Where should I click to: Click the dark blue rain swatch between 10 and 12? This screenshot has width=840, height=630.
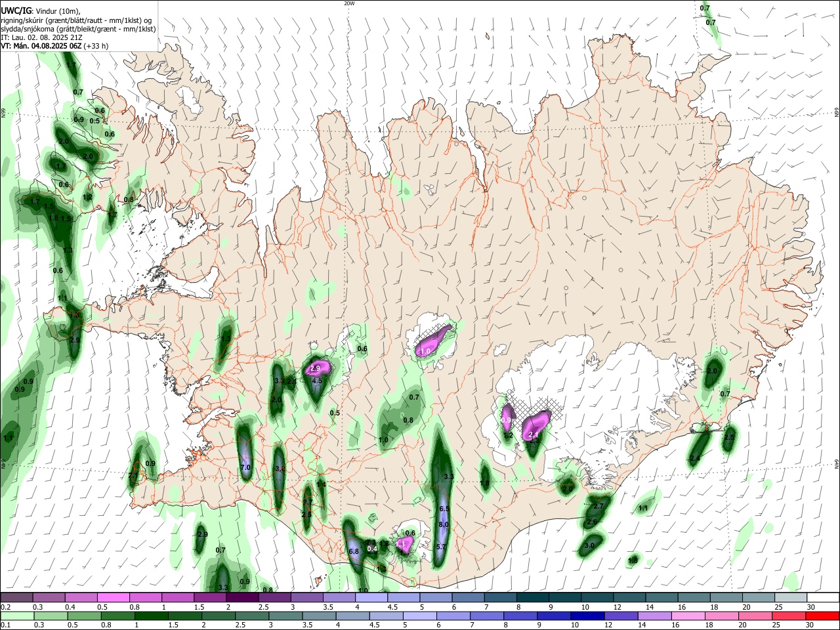coord(587,616)
